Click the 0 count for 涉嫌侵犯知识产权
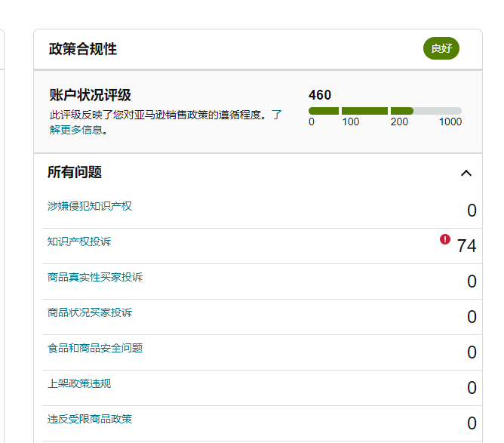 [x=472, y=211]
